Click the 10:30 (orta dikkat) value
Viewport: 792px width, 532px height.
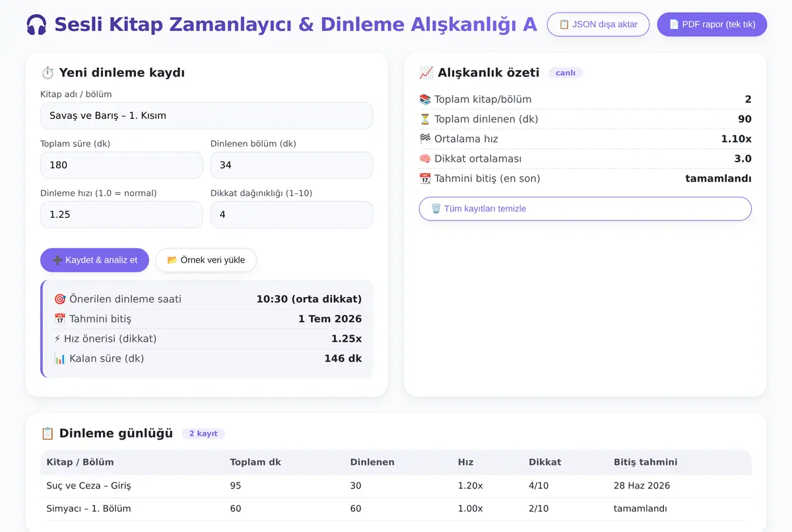309,299
